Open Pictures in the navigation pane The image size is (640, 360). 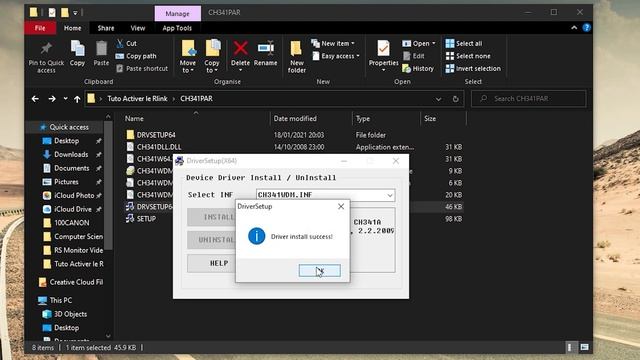tap(66, 182)
